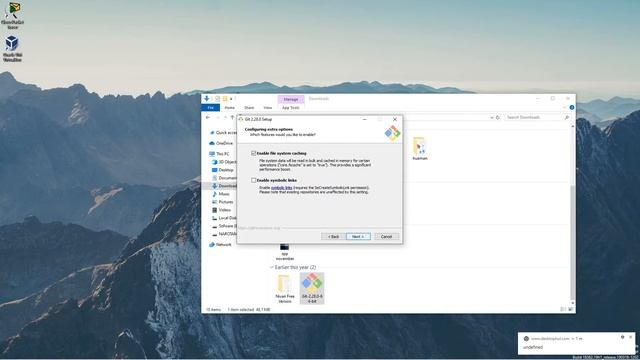Select Network in navigation pane
Viewport: 640px width, 360px height.
pyautogui.click(x=220, y=244)
